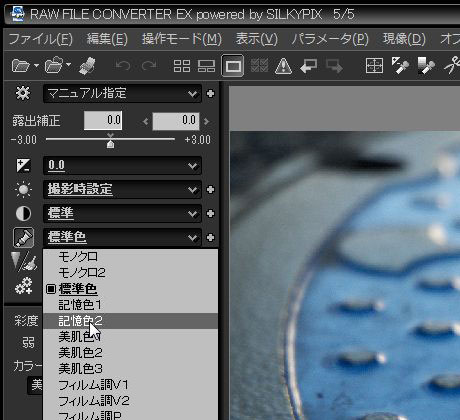Click the plus button next to 撮影時設定
The width and height of the screenshot is (460, 420).
pos(210,190)
